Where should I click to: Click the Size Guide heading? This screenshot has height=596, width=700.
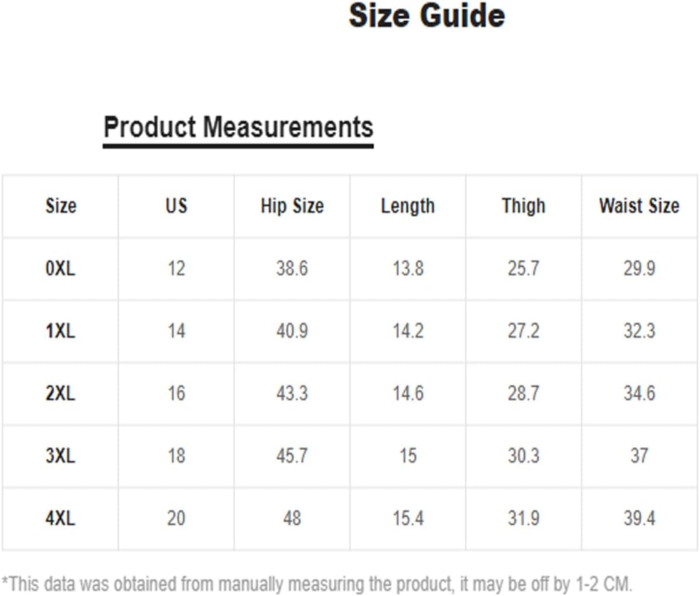pyautogui.click(x=427, y=16)
